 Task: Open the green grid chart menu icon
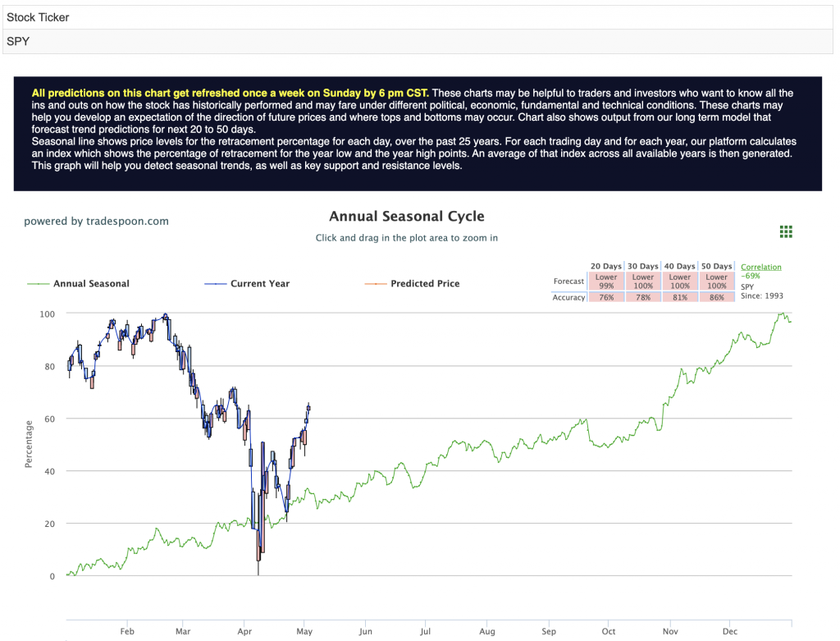(785, 231)
